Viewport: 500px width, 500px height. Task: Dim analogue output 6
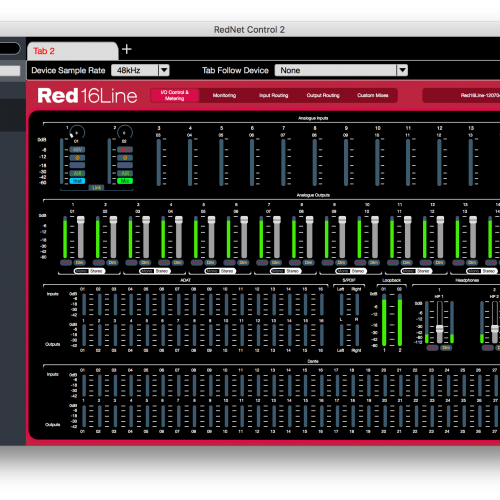243,263
